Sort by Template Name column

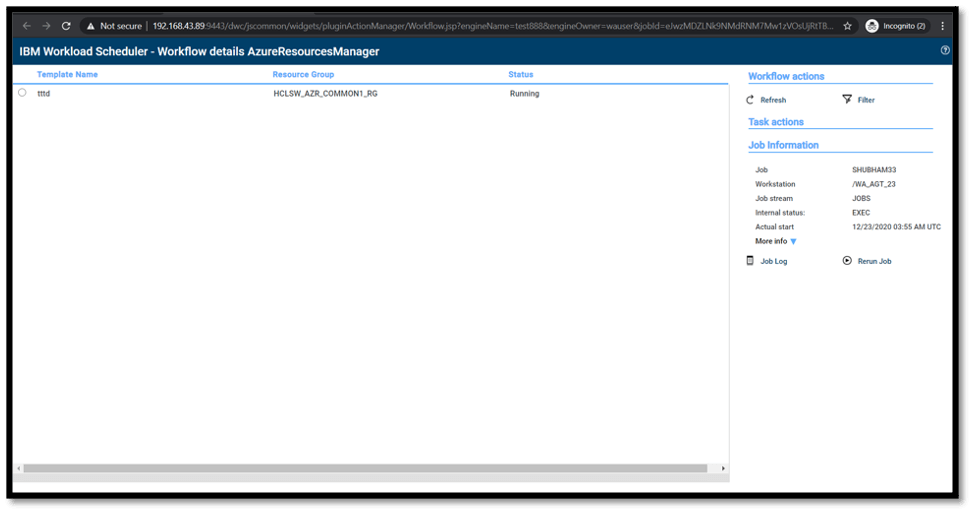[x=67, y=74]
